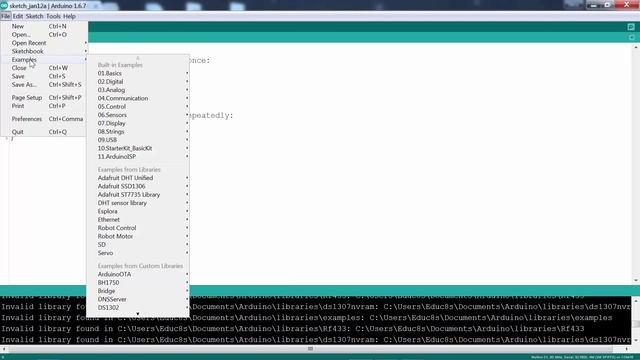Viewport: 640px width, 360px height.
Task: Open DNSServer examples
Action: click(x=138, y=300)
